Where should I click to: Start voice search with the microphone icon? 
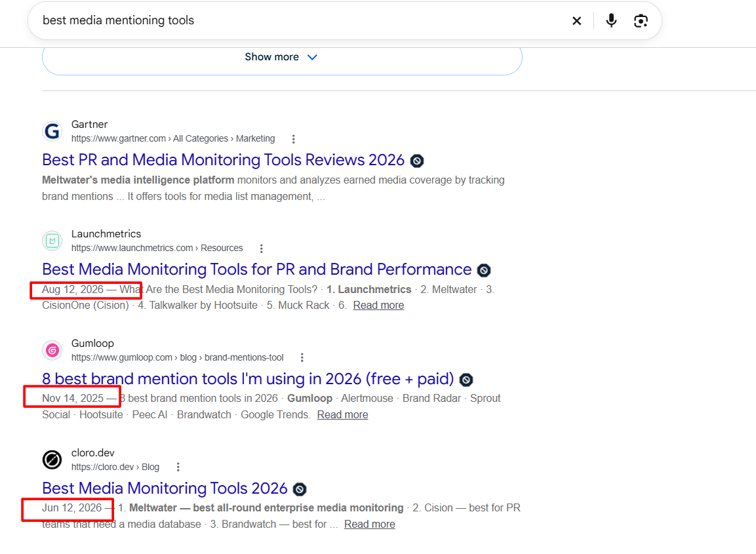(x=611, y=21)
